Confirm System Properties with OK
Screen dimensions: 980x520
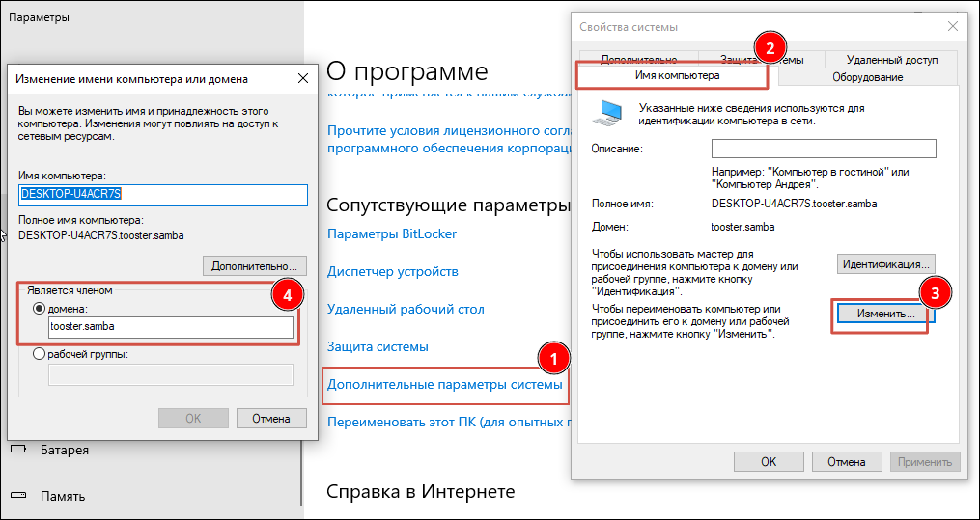[x=768, y=461]
